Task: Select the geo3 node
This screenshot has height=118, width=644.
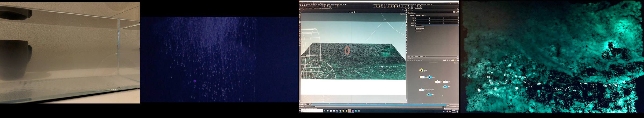Action: coord(445,82)
